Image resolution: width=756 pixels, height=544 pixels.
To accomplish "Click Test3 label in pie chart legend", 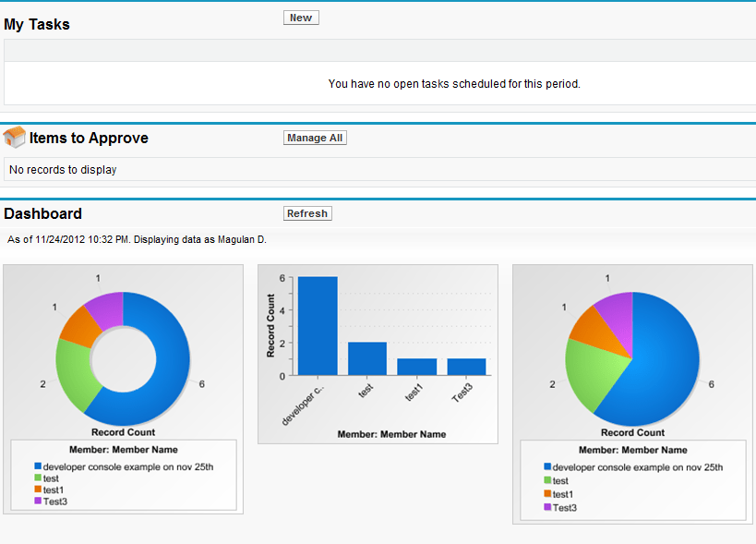I will (564, 507).
